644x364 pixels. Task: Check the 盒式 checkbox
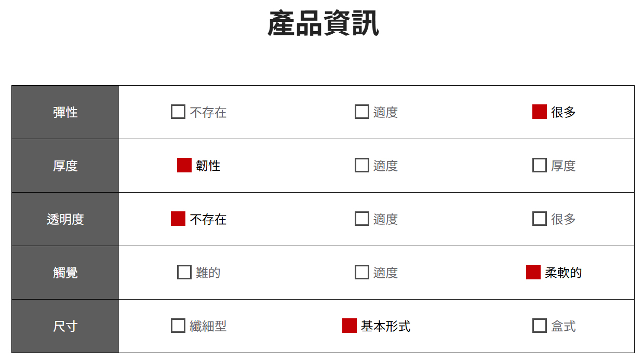click(540, 326)
